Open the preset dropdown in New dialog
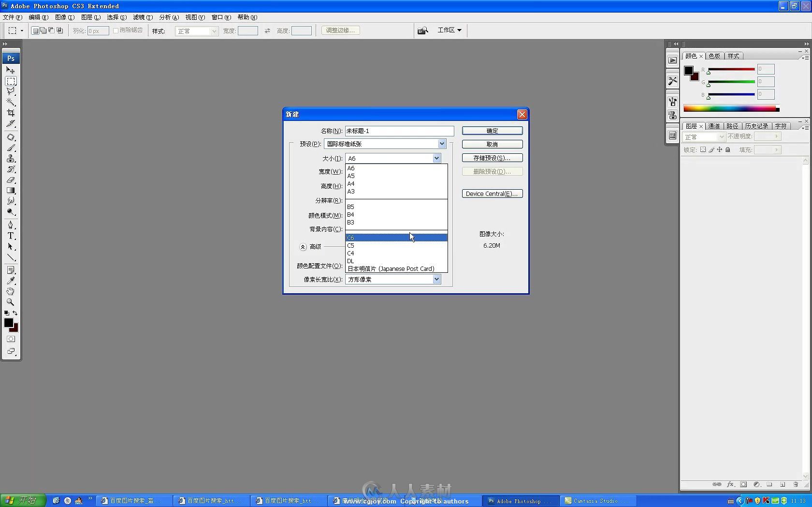The image size is (812, 507). tap(441, 144)
